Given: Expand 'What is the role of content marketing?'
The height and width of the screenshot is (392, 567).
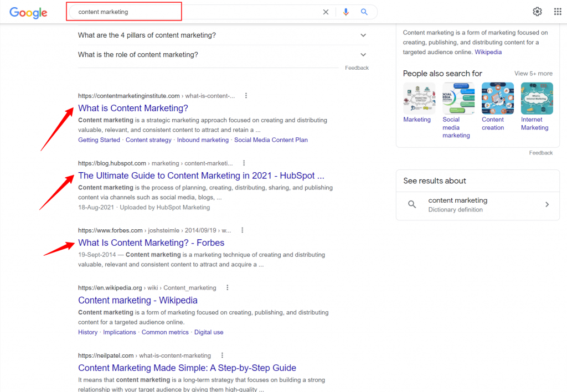Looking at the screenshot, I should pyautogui.click(x=223, y=55).
